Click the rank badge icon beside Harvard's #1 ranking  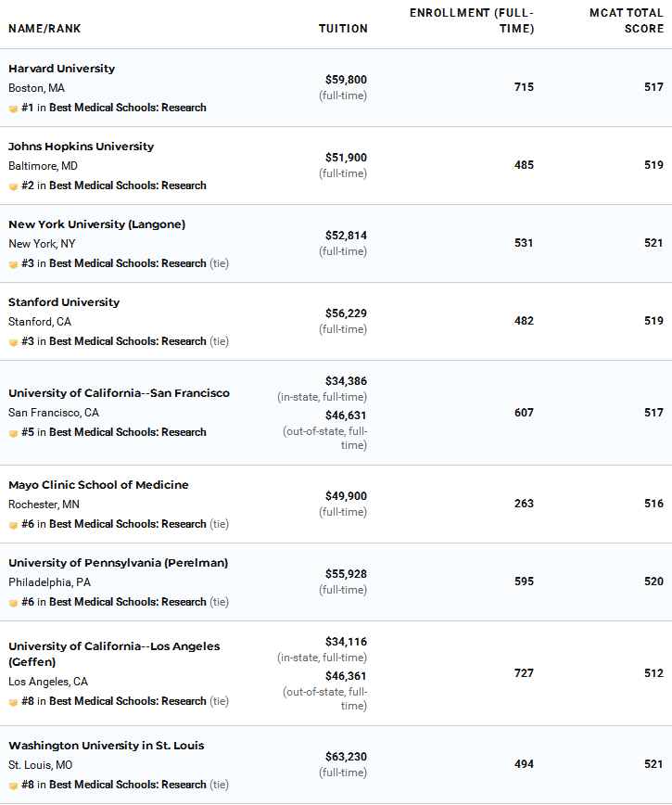[13, 109]
